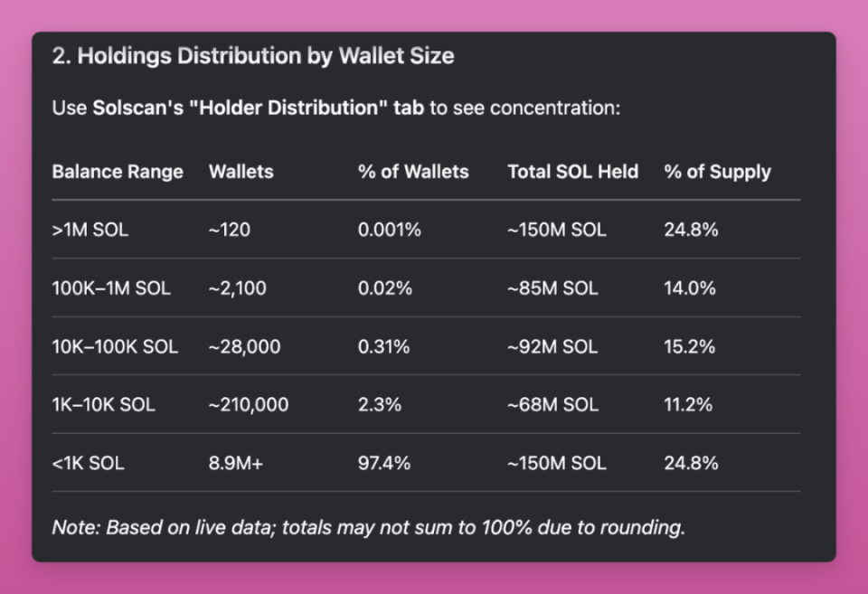The height and width of the screenshot is (594, 868).
Task: Click the bold "Solscan's Holder Distribution tab" text
Action: point(259,108)
